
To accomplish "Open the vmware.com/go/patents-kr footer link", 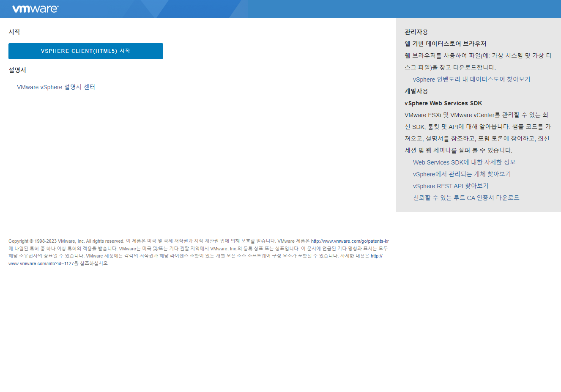I will (x=350, y=241).
